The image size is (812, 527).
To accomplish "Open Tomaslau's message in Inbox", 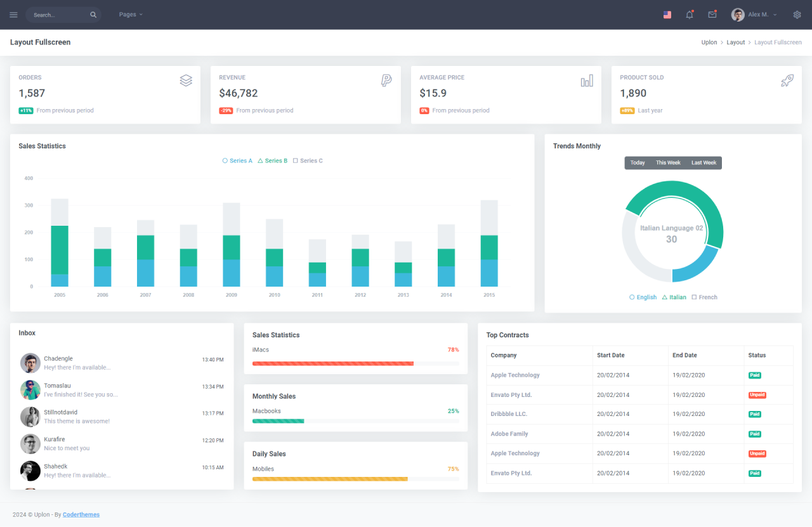I will 81,394.
